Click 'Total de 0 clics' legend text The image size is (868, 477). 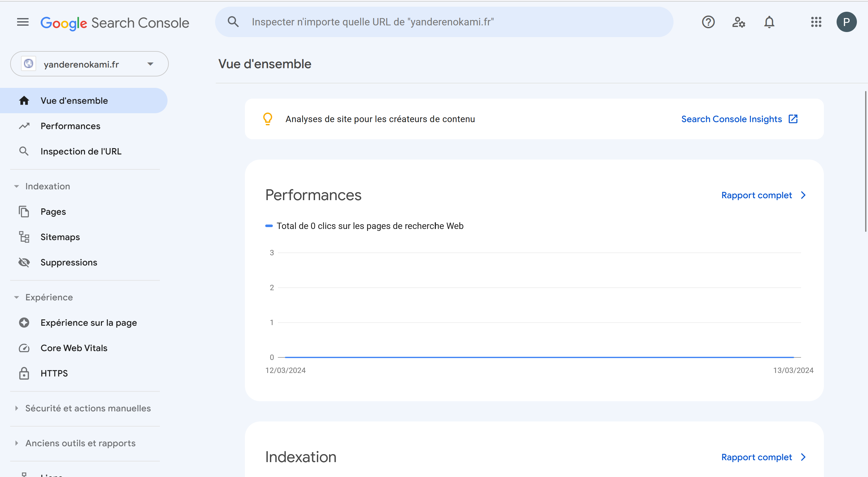tap(370, 226)
